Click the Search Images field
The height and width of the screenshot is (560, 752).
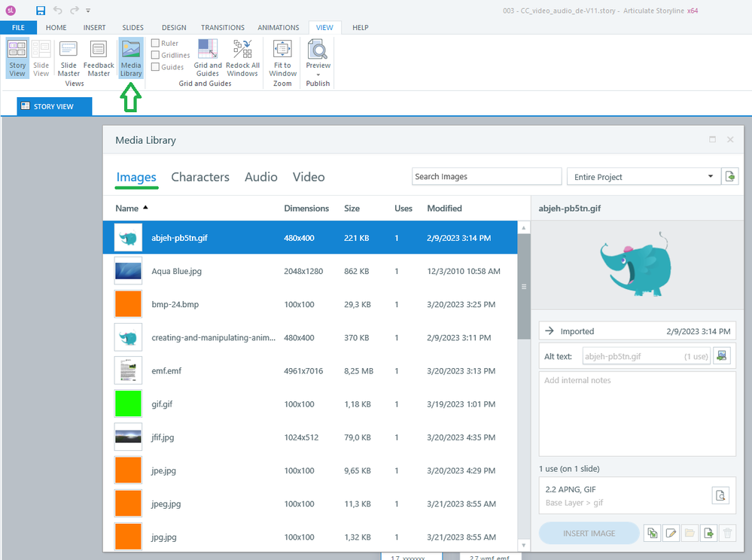pos(486,177)
